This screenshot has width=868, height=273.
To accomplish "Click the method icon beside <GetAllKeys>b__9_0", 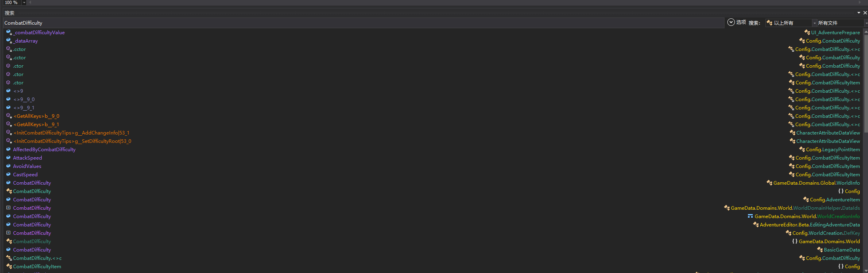I will coord(9,116).
